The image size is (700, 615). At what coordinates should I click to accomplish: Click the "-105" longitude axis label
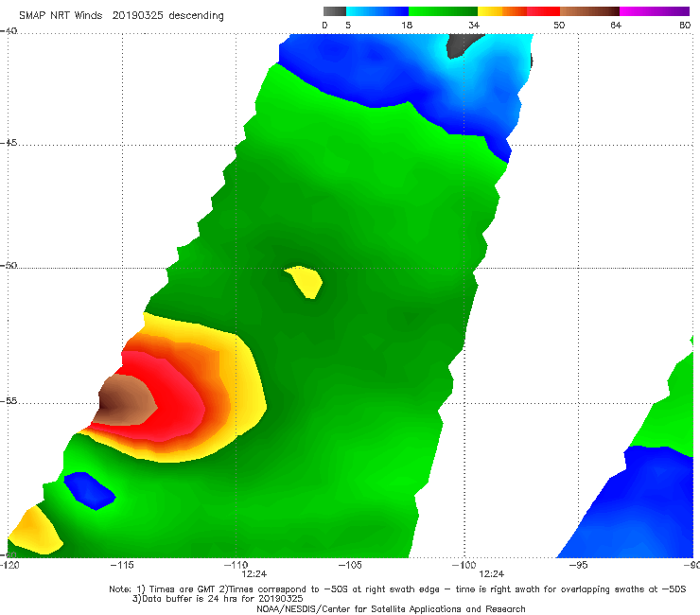[x=350, y=565]
